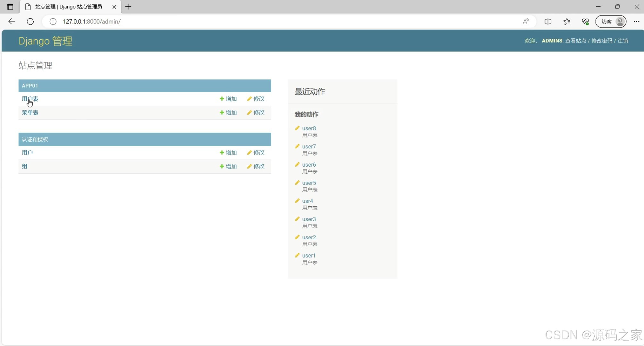Image resolution: width=644 pixels, height=346 pixels.
Task: Open user8 in recent actions
Action: [309, 128]
